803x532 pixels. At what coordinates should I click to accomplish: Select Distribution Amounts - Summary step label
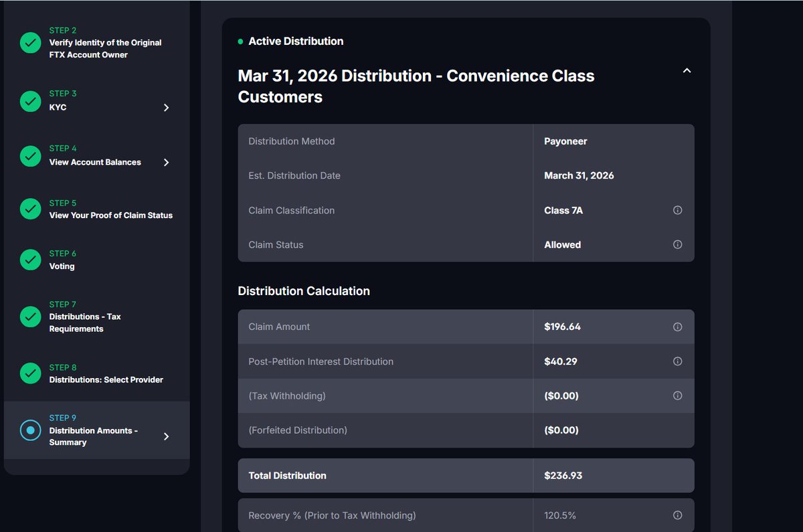click(x=93, y=436)
